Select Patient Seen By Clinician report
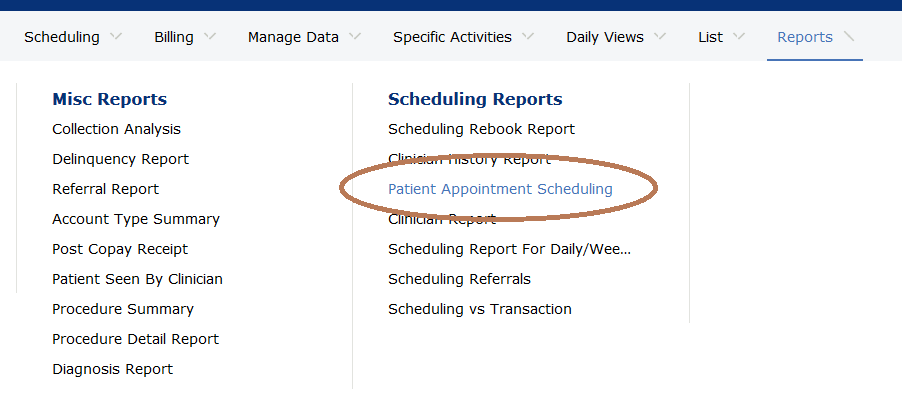The width and height of the screenshot is (902, 402). pos(137,279)
